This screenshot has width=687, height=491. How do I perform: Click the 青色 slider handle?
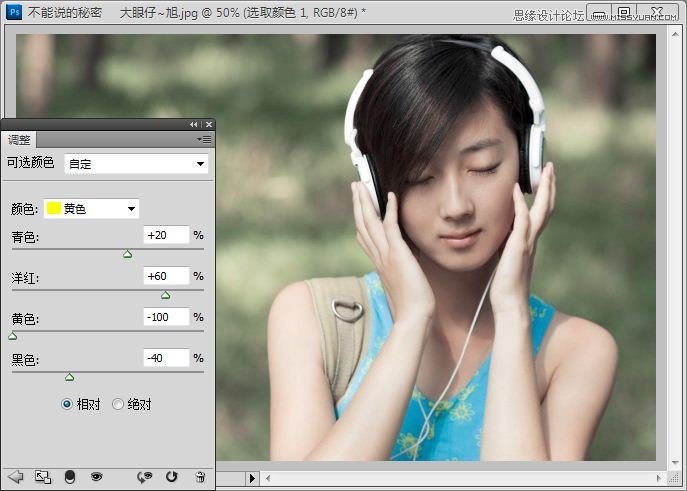pyautogui.click(x=127, y=254)
